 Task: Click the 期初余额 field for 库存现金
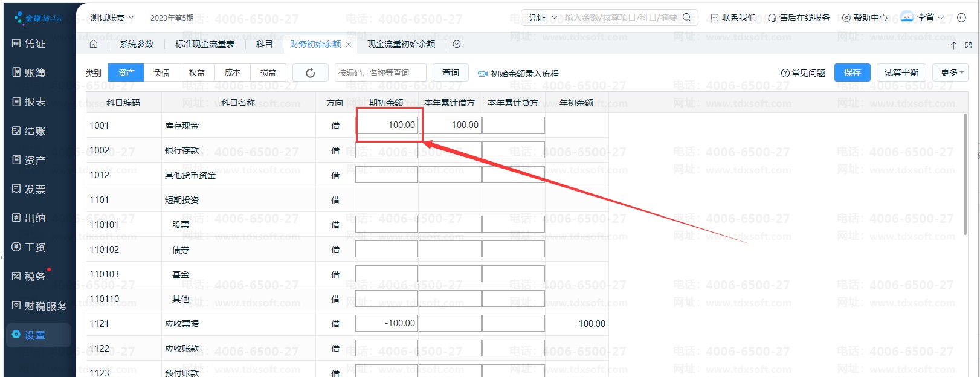click(387, 125)
